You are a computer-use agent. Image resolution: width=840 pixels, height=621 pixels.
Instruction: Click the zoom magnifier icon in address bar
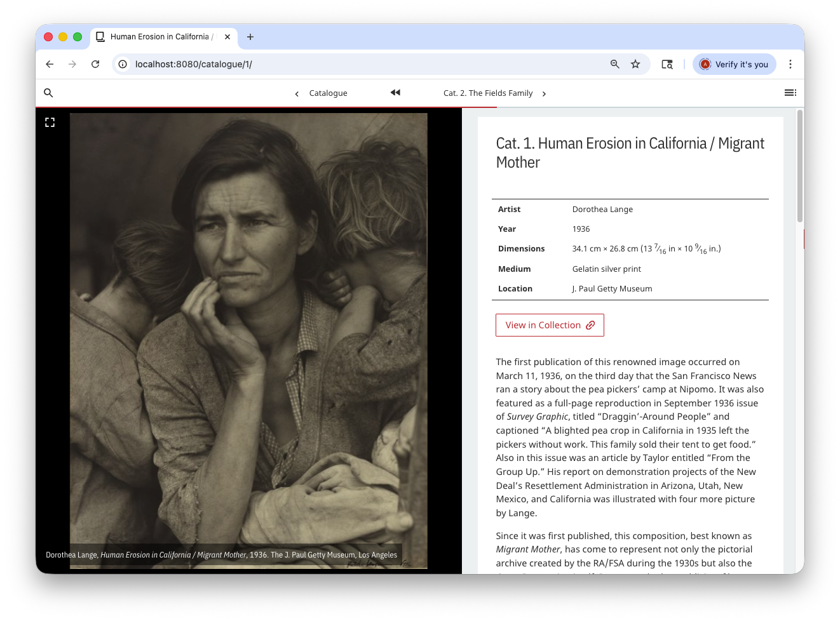click(x=614, y=64)
